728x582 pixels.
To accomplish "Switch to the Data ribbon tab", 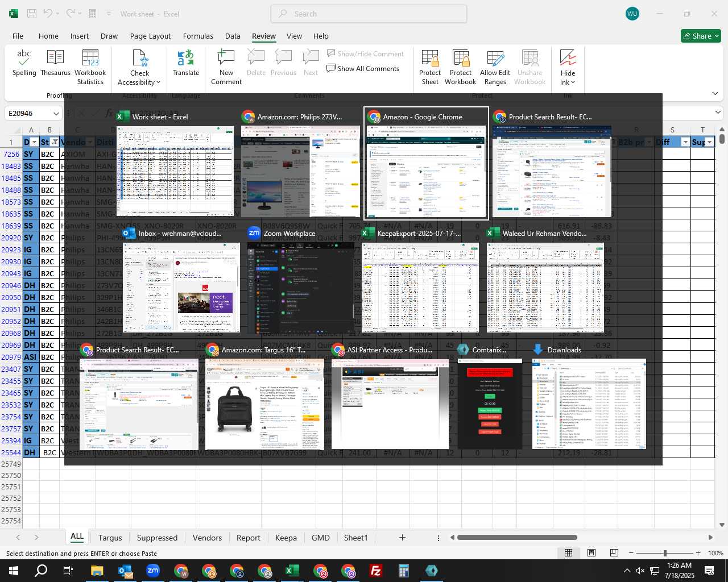I will click(x=233, y=36).
